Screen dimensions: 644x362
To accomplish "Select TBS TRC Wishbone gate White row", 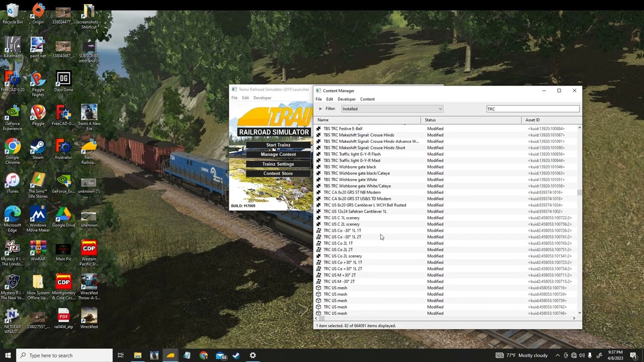I will (x=445, y=179).
